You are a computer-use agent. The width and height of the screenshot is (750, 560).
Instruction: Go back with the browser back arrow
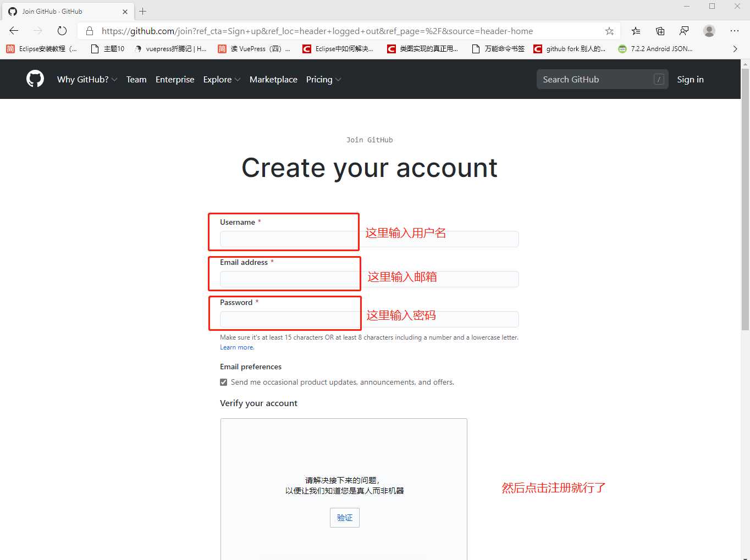[14, 31]
